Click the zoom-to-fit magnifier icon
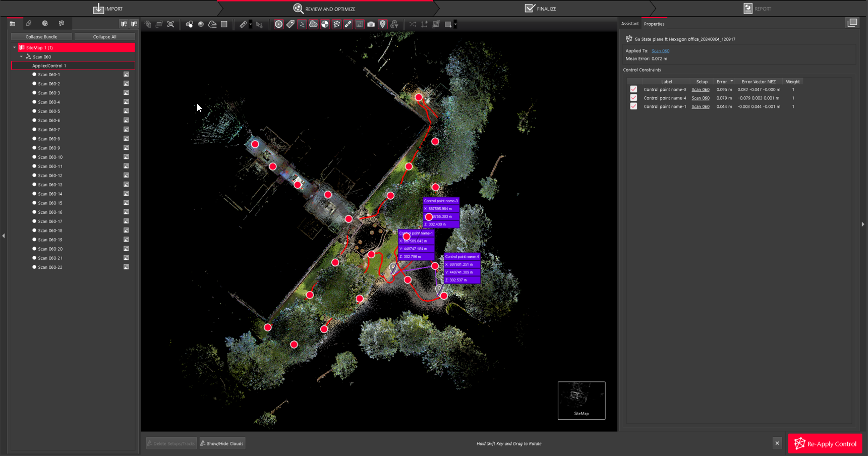This screenshot has width=868, height=456. [171, 24]
